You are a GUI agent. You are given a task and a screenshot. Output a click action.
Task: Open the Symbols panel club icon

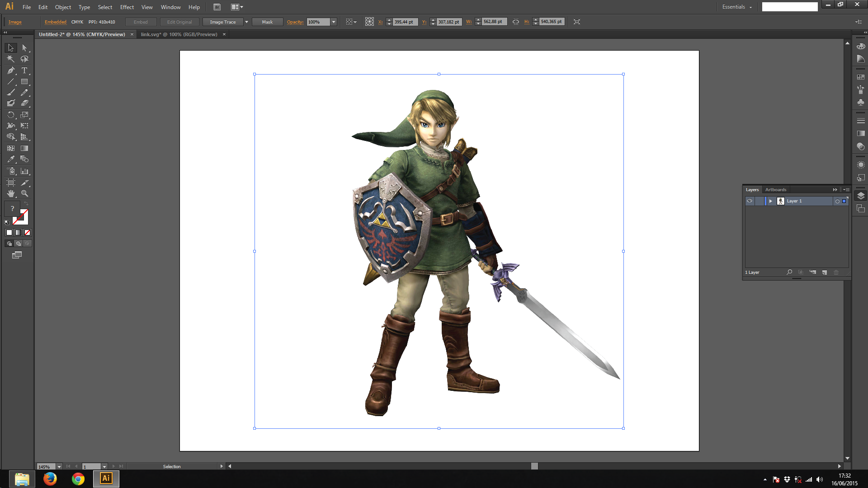[861, 103]
